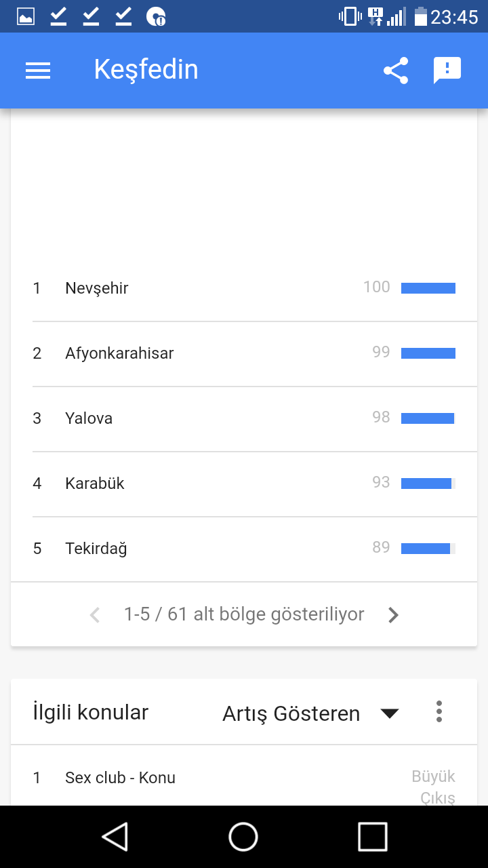This screenshot has height=868, width=488.
Task: Go to previous page of sub-regions
Action: pos(95,615)
